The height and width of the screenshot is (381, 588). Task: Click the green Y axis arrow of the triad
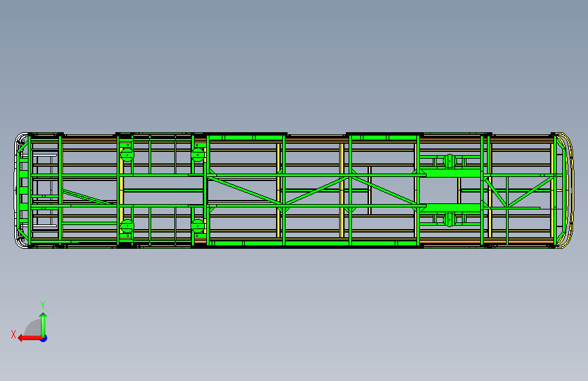(43, 325)
